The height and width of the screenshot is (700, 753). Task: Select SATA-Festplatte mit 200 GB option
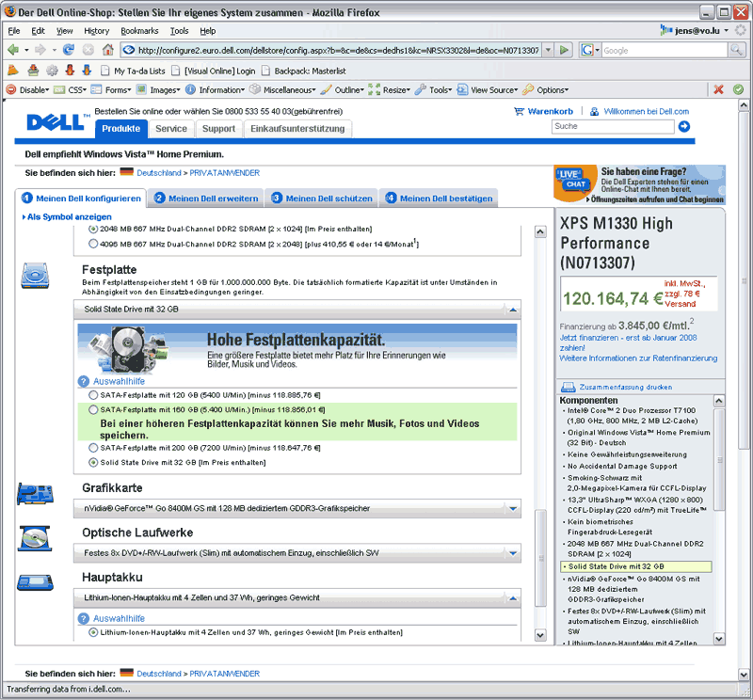[92, 449]
